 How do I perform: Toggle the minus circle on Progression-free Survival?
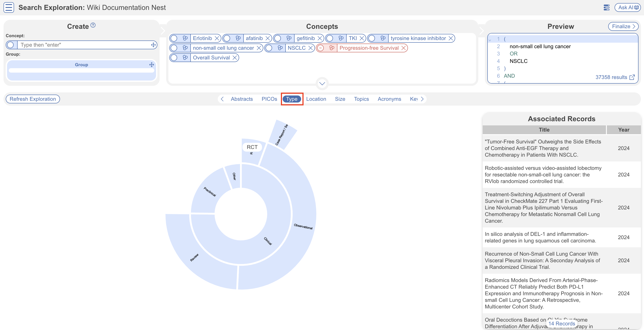[x=320, y=48]
